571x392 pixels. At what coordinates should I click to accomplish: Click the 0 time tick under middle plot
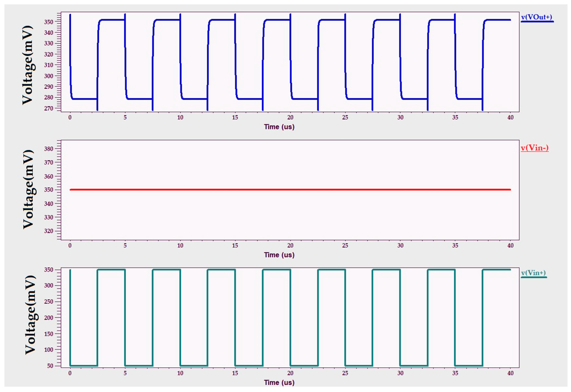[x=70, y=245]
